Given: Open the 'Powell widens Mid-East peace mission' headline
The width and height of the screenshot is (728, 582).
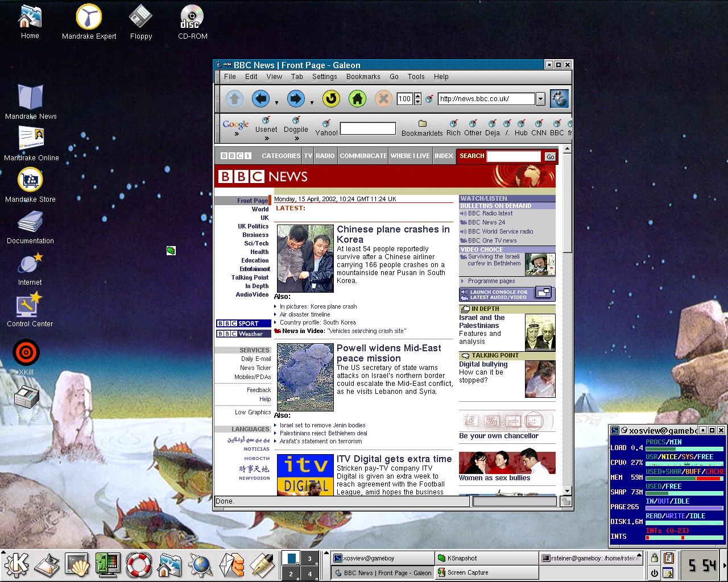Looking at the screenshot, I should point(389,353).
